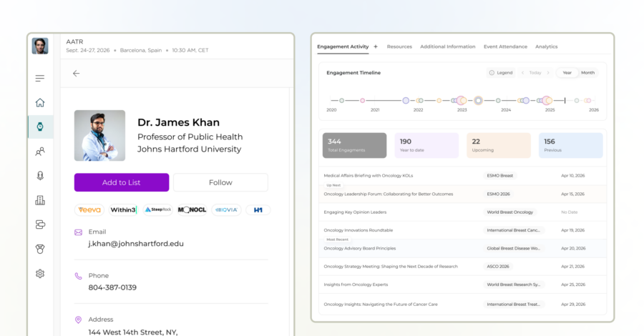Viewport: 644px width, 336px height.
Task: Click the highlighted timeline marker near 2023
Action: coord(478,101)
